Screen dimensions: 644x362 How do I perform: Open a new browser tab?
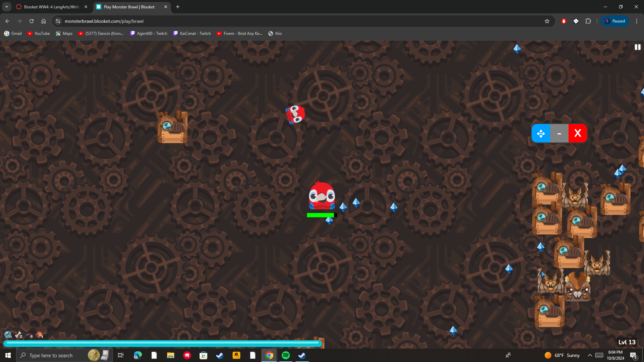[178, 7]
